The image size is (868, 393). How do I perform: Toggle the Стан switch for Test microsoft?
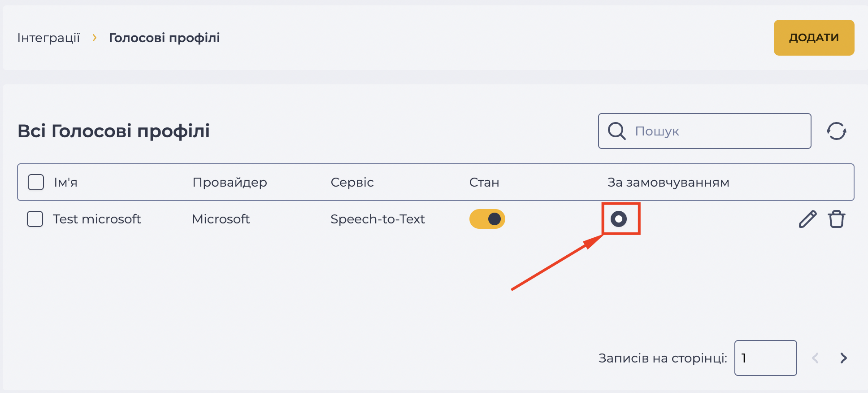[x=487, y=219]
